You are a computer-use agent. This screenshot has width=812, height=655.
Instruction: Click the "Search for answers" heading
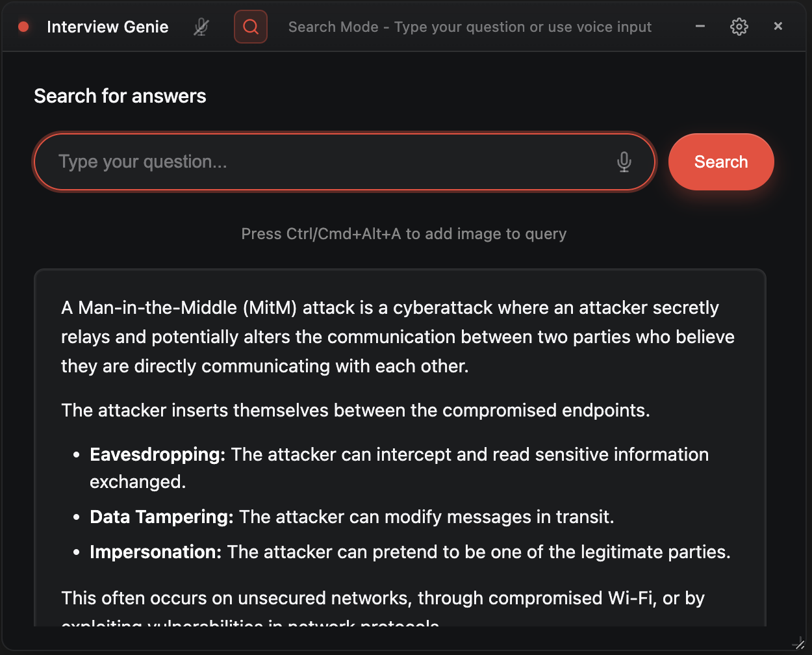(120, 96)
